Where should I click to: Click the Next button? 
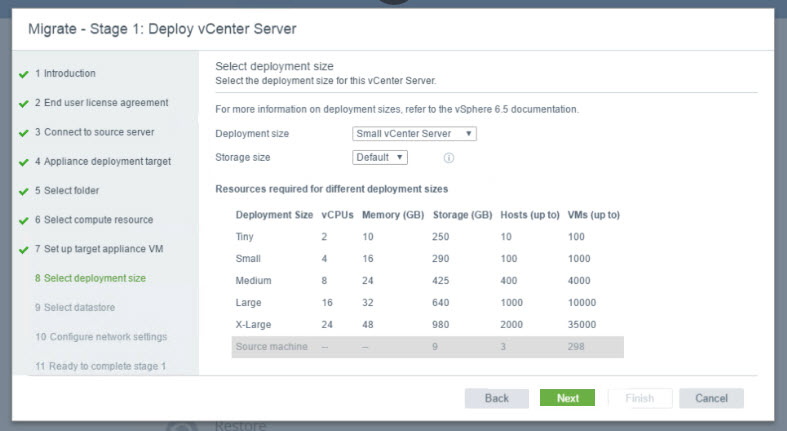point(567,398)
